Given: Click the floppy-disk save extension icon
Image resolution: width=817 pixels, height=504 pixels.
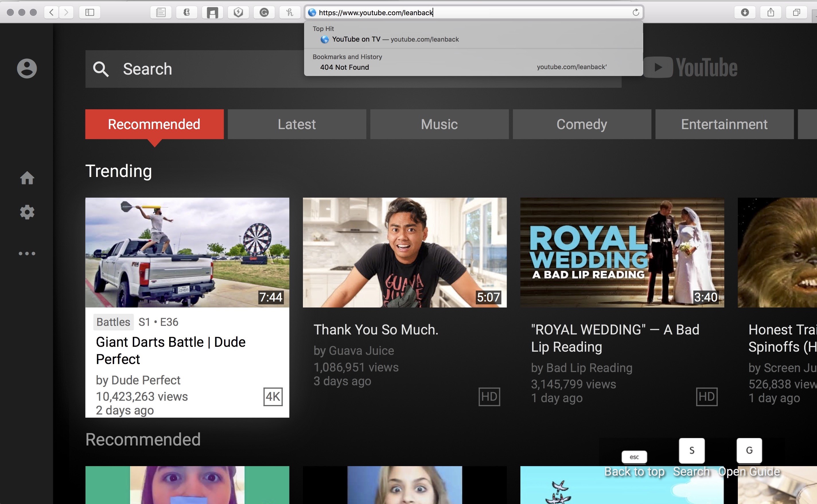Looking at the screenshot, I should [212, 12].
